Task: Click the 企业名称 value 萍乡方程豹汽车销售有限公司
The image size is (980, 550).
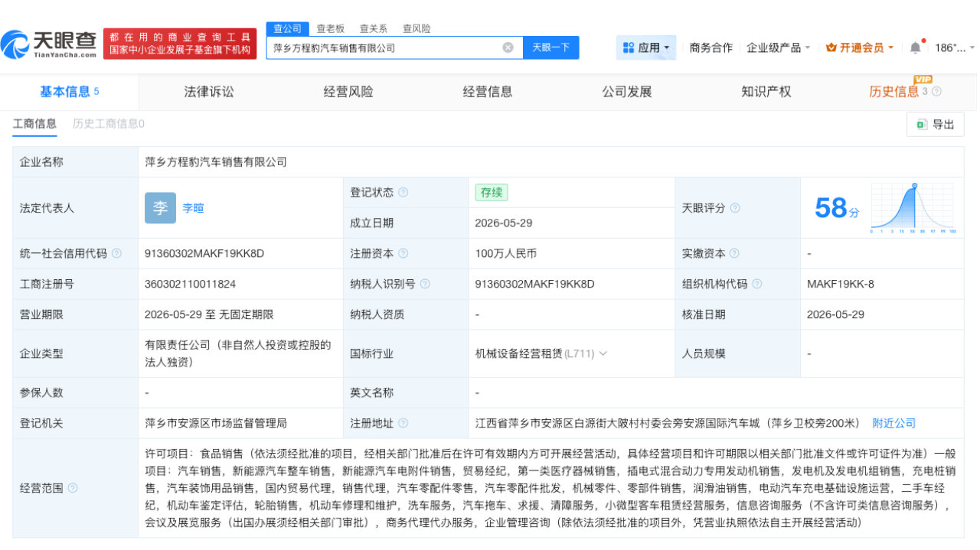Action: 216,162
